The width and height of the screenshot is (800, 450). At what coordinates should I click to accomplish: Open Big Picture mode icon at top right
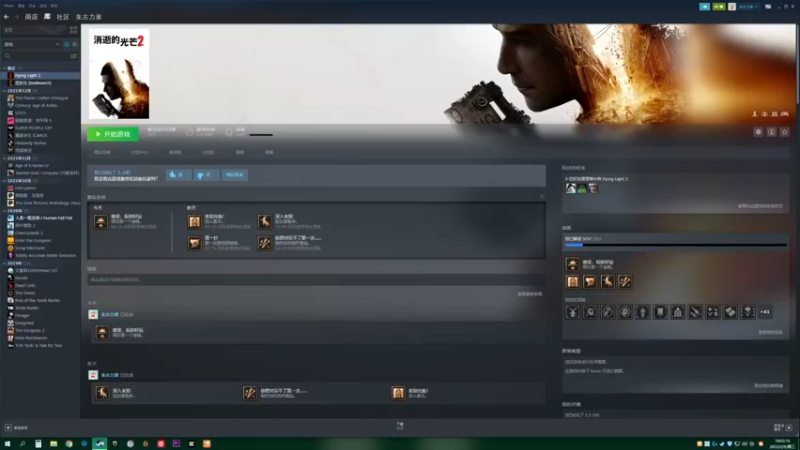[x=768, y=7]
